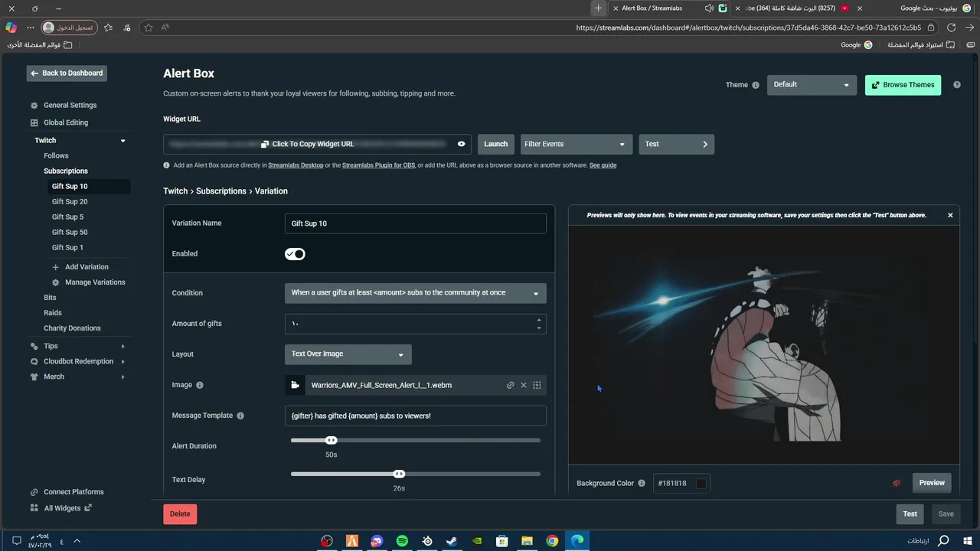Click the link icon for the image file

click(510, 385)
